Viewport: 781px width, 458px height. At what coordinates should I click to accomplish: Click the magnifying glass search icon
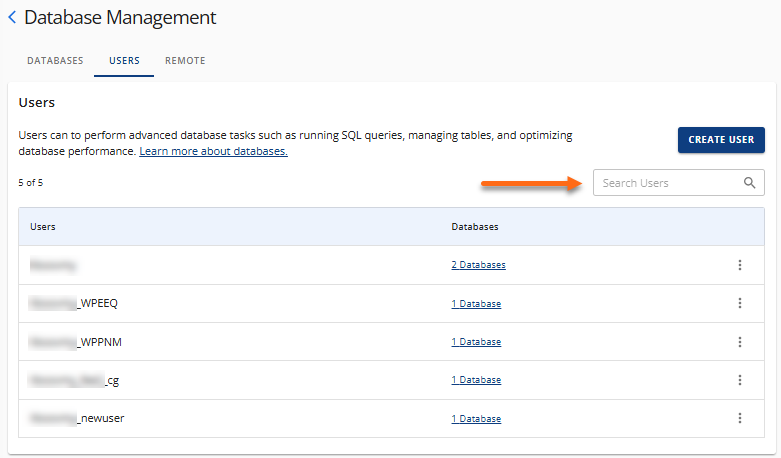pos(749,183)
